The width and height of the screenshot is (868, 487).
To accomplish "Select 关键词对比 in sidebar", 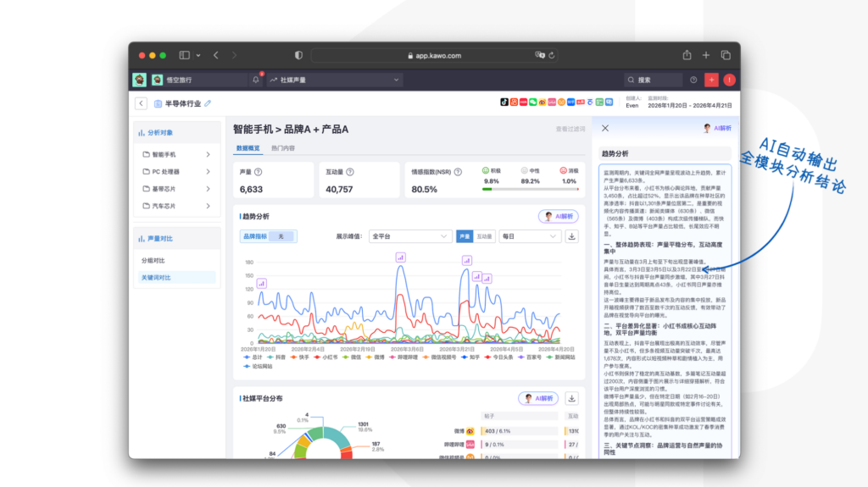I will point(177,277).
